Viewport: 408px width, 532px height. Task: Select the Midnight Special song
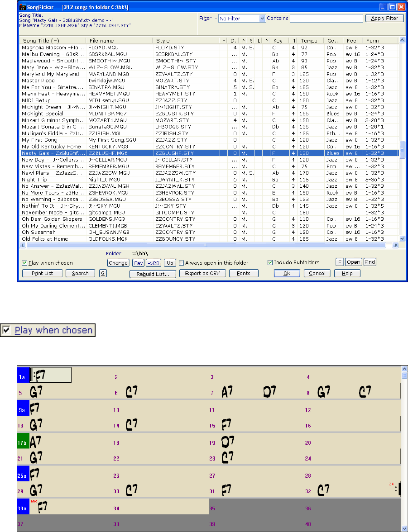[210, 114]
